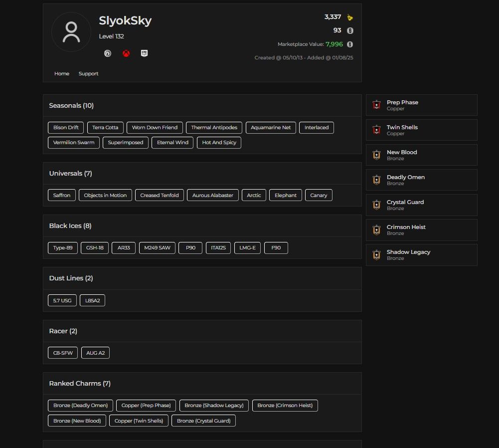Select the Objects in Motion tag
This screenshot has height=448, width=499.
[105, 195]
